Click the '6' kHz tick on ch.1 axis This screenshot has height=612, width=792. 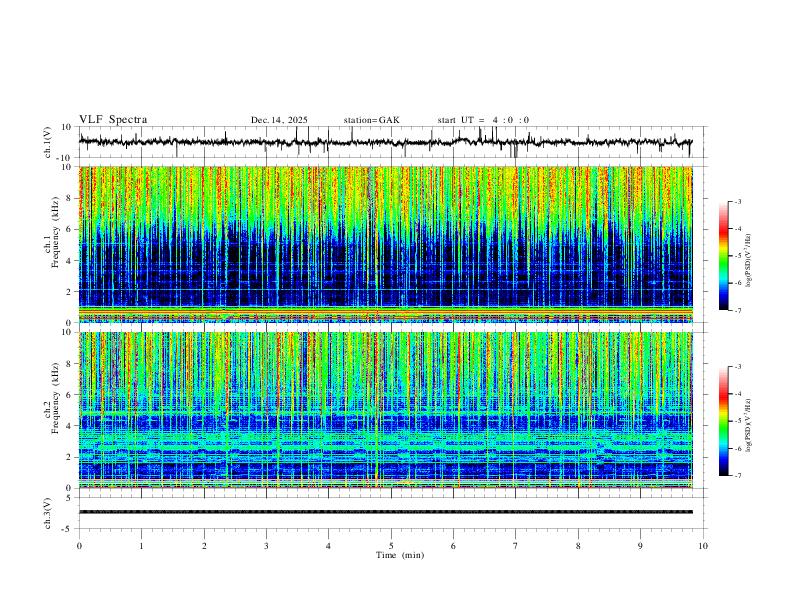point(70,229)
